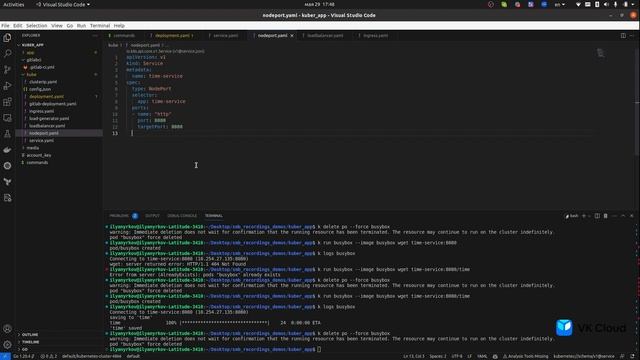Kill terminal with trash icon

coord(606,216)
